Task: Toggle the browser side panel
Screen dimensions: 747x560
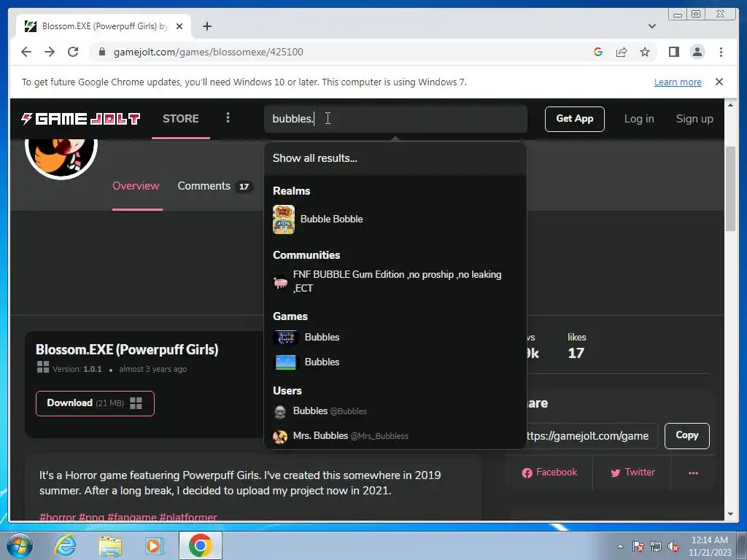Action: point(673,52)
